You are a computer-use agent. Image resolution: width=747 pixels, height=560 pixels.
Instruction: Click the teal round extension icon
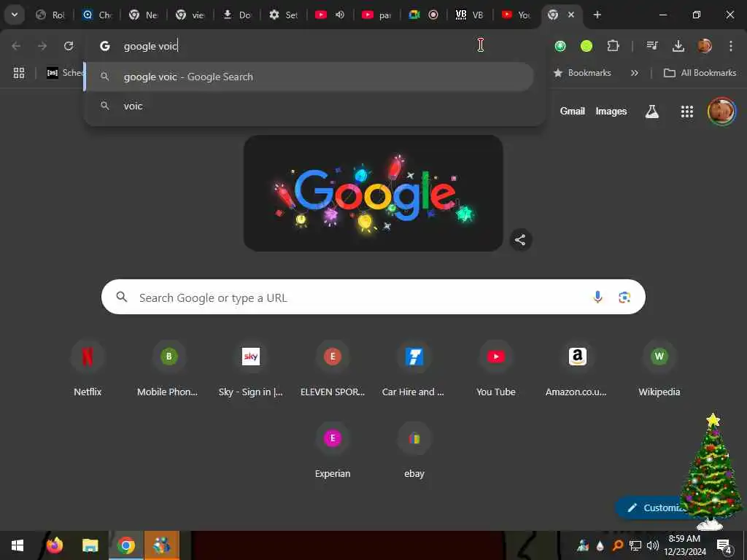click(560, 46)
